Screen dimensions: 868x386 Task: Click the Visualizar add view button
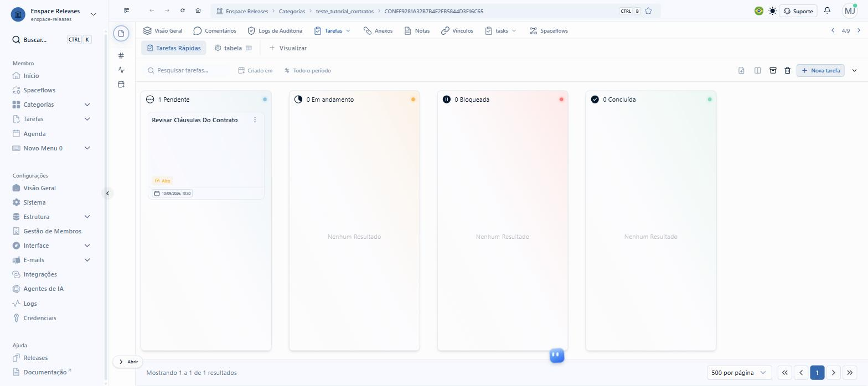click(288, 48)
